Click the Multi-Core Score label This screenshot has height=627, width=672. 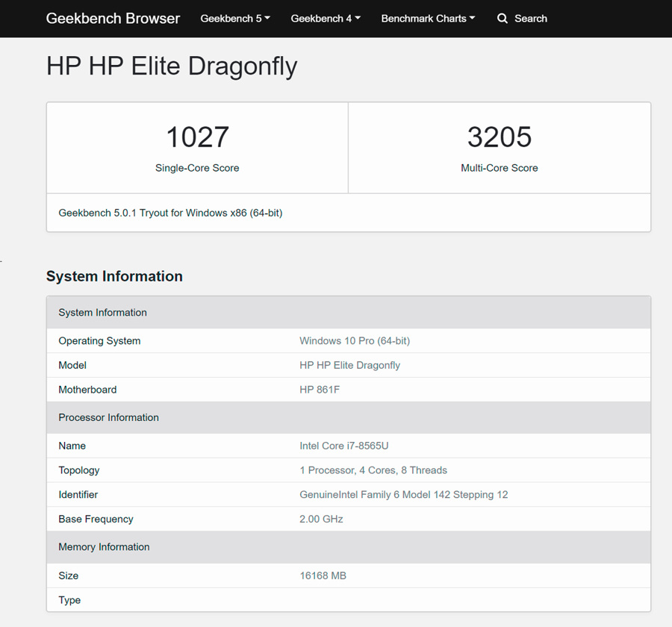(500, 168)
